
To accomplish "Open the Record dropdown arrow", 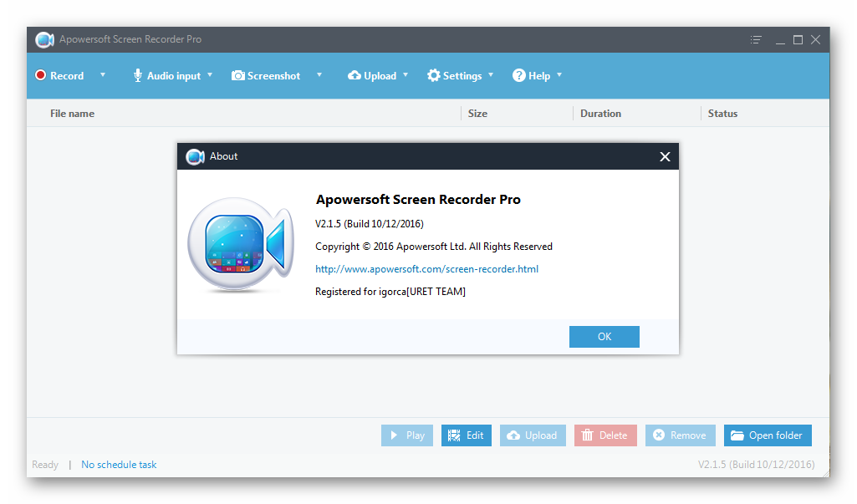I will [103, 75].
